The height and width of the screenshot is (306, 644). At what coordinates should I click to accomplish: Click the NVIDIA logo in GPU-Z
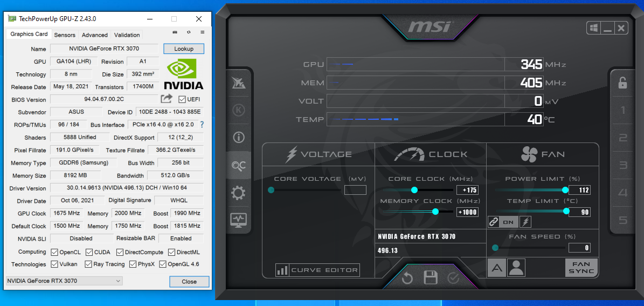[184, 74]
